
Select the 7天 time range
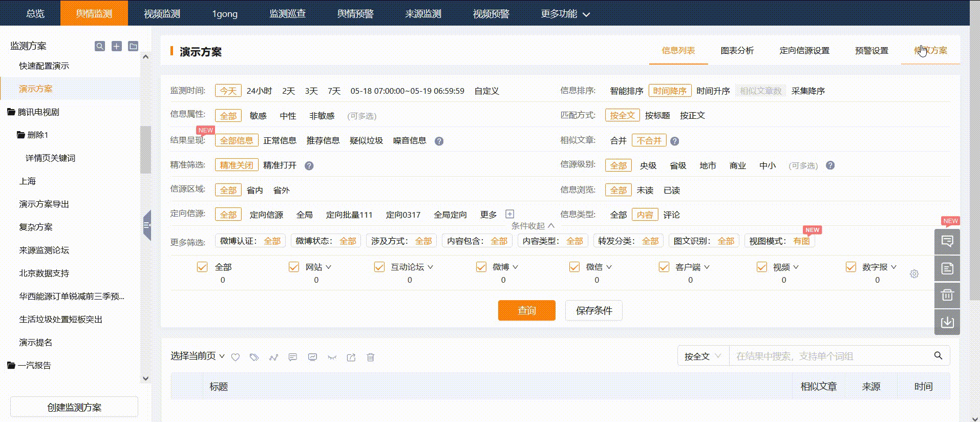[334, 91]
